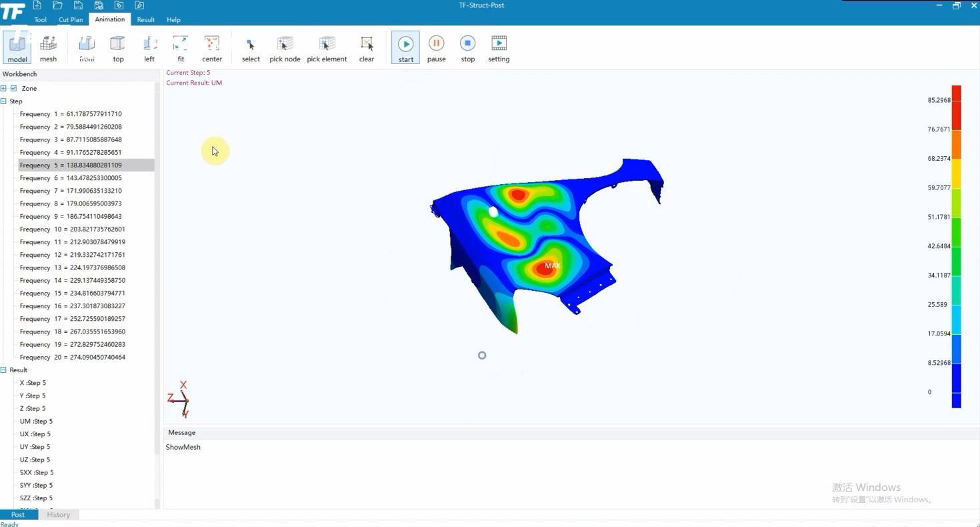Switch to left view
The width and height of the screenshot is (980, 527).
(149, 48)
